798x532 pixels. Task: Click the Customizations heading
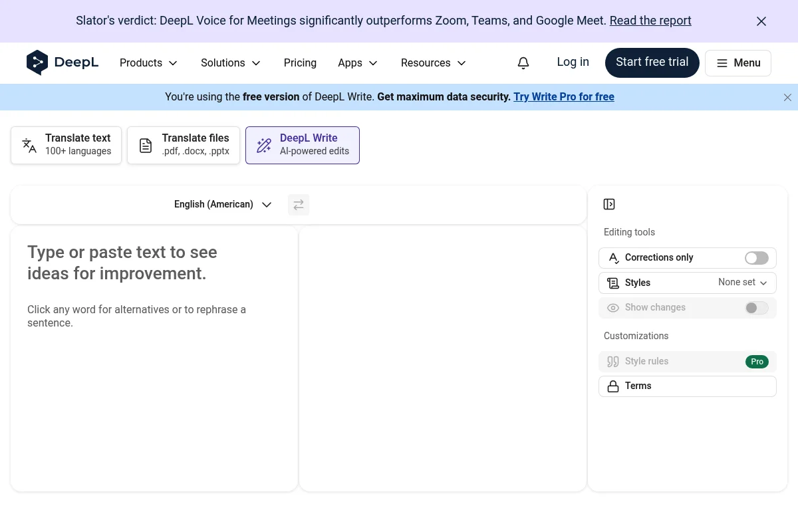(636, 336)
